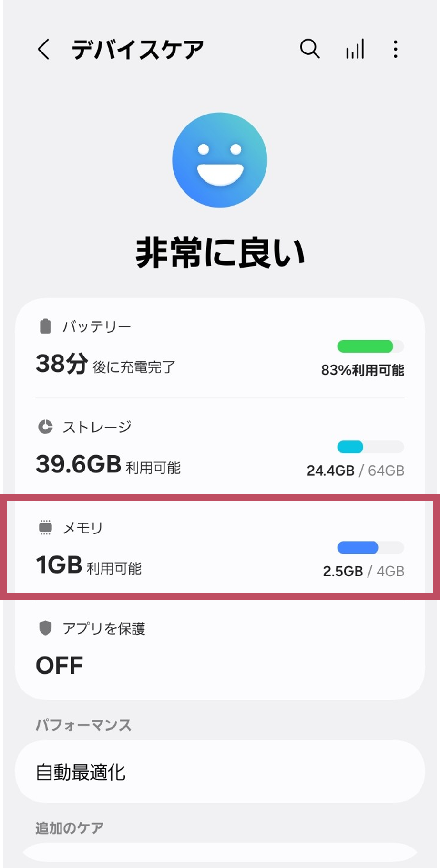
Task: Open the メモリ section label
Action: click(83, 528)
